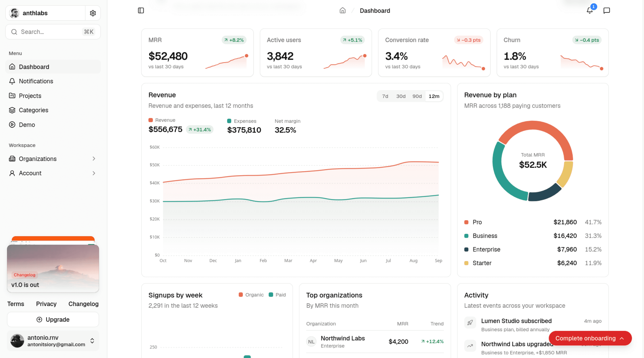Select the 30d revenue range
This screenshot has height=358, width=644.
401,96
